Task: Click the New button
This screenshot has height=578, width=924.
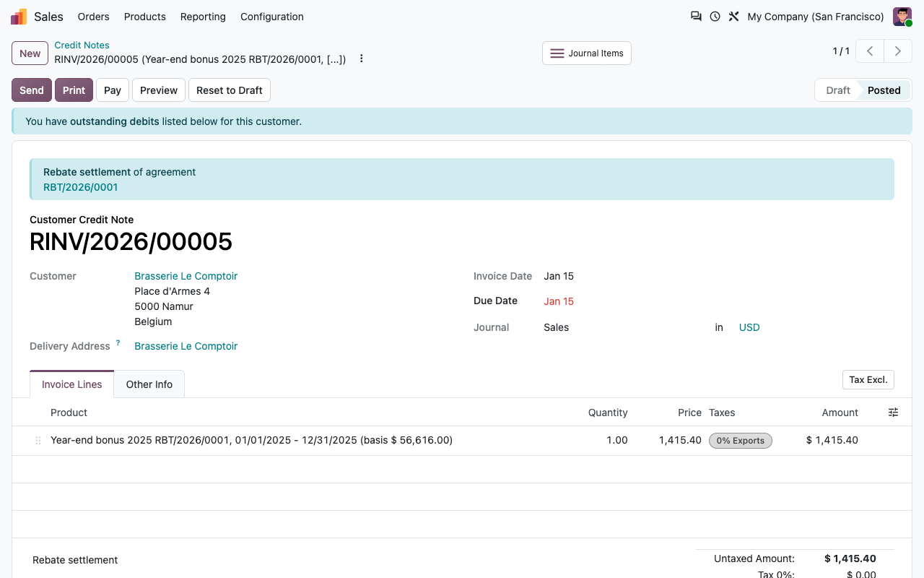Action: click(30, 53)
